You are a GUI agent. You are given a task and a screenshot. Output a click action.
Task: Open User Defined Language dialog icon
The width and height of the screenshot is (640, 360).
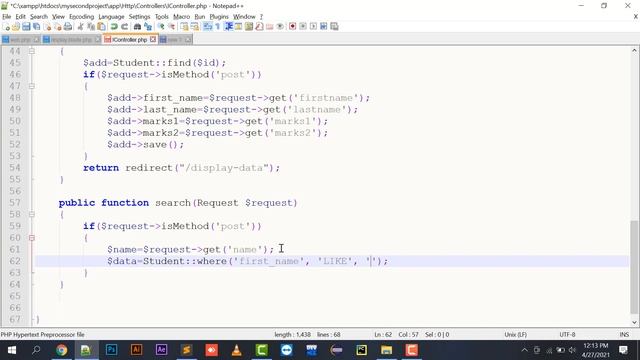click(238, 27)
